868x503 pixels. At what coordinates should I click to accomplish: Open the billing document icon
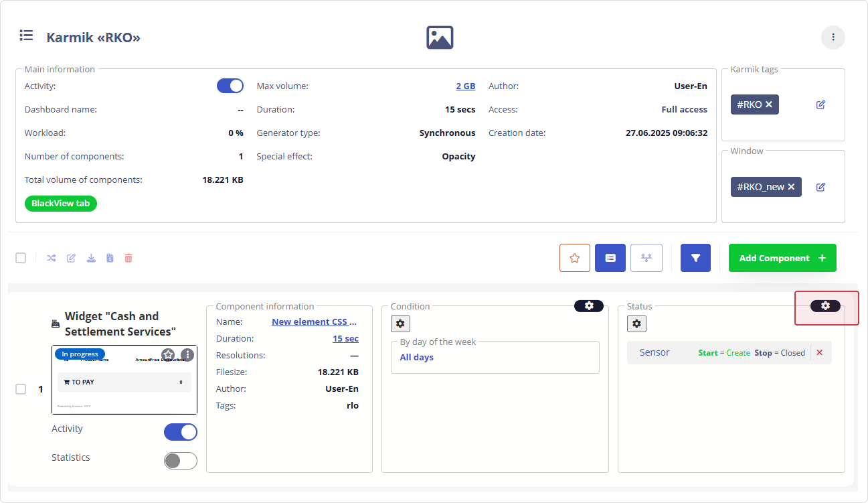click(x=109, y=258)
